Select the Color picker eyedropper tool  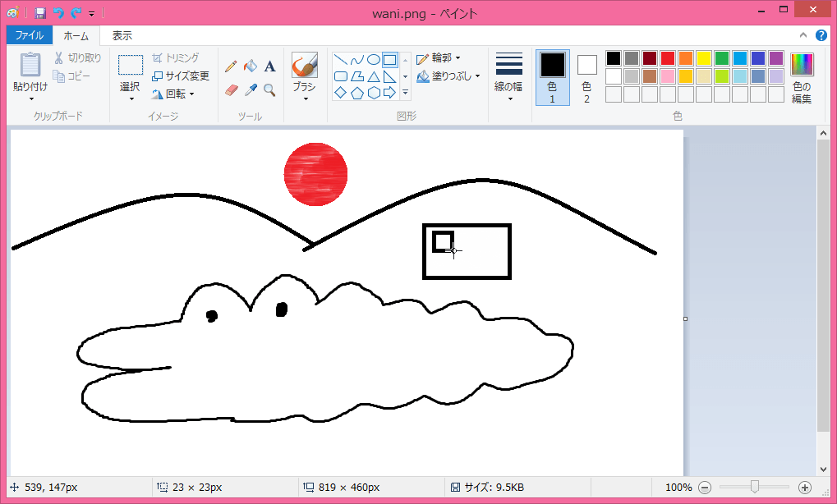[251, 90]
